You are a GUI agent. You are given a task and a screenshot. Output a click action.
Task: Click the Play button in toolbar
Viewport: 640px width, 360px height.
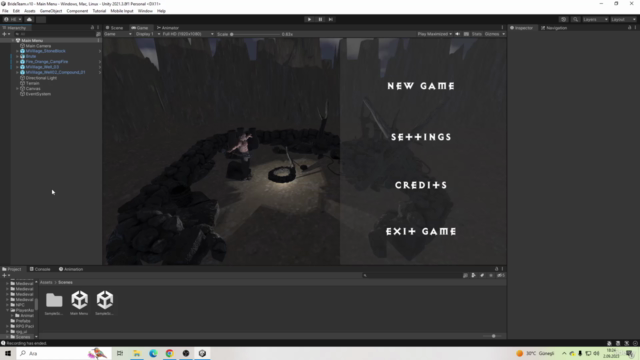pyautogui.click(x=309, y=19)
